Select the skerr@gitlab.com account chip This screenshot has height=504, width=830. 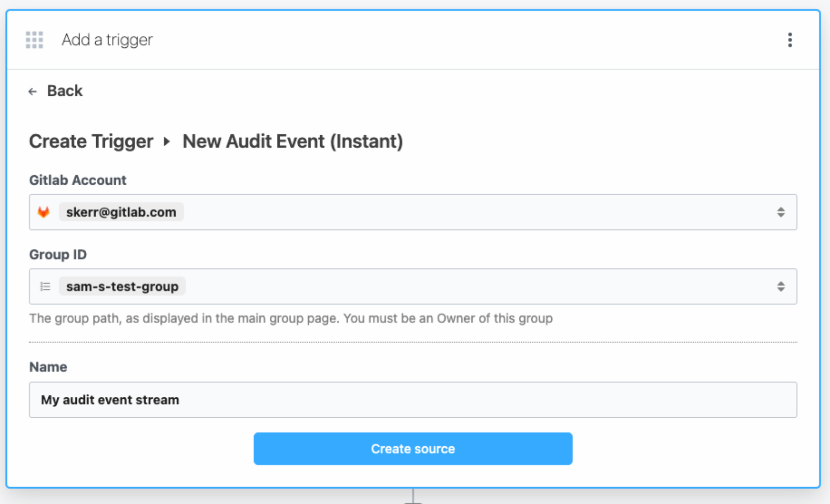click(121, 212)
